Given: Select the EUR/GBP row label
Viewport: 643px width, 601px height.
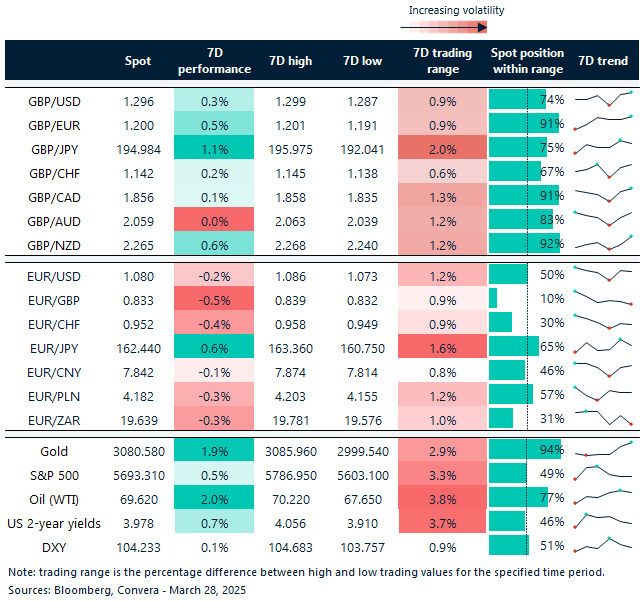Looking at the screenshot, I should 54,300.
